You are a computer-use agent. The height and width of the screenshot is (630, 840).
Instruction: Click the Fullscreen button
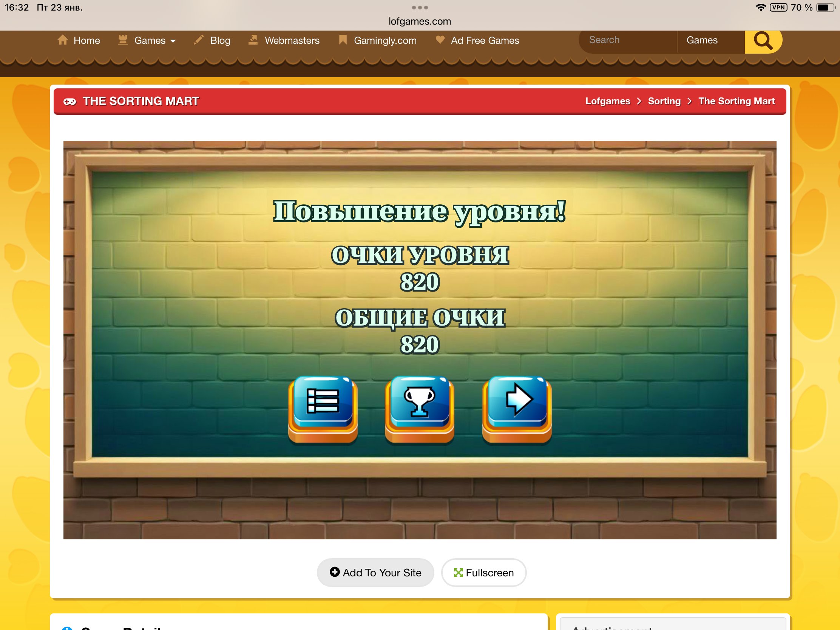click(483, 572)
